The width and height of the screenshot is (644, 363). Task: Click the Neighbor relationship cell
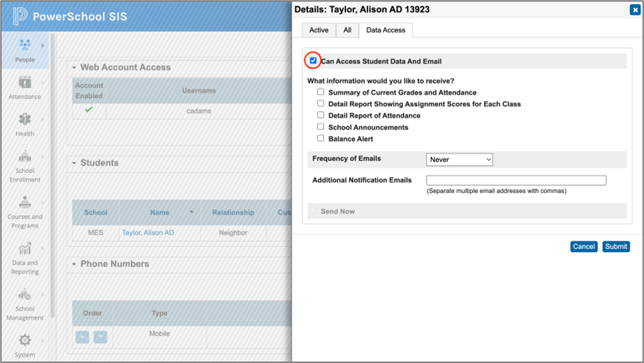[x=233, y=232]
